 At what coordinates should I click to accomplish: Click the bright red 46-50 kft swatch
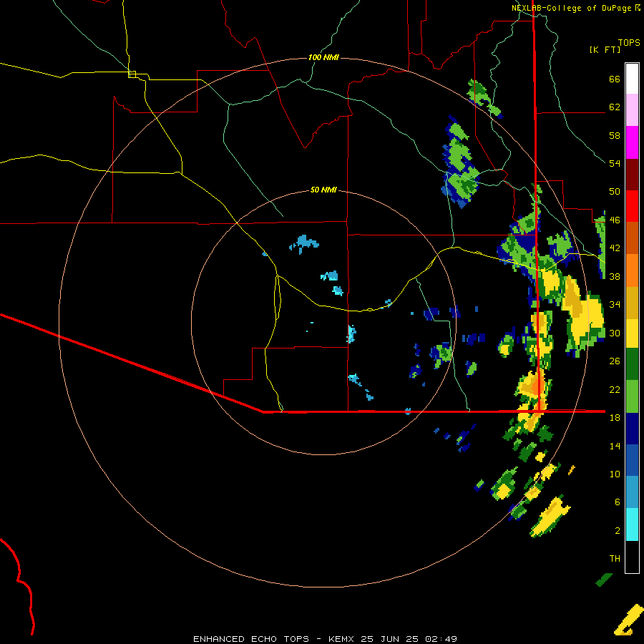pos(632,206)
